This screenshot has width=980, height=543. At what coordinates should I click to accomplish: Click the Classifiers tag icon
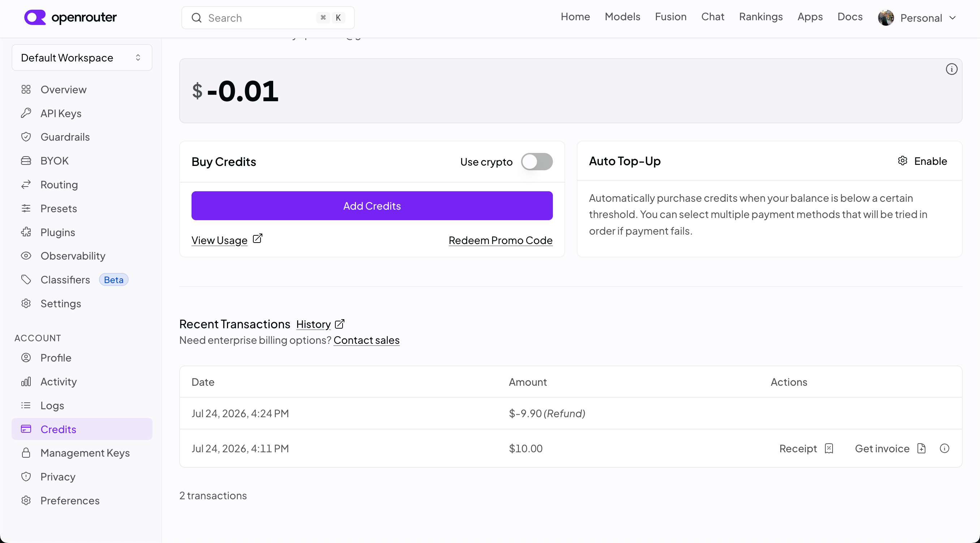[x=26, y=280]
